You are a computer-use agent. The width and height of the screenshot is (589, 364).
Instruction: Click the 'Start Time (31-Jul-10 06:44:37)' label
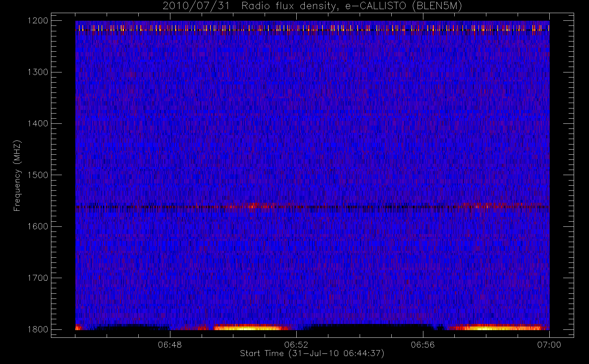[x=312, y=353]
